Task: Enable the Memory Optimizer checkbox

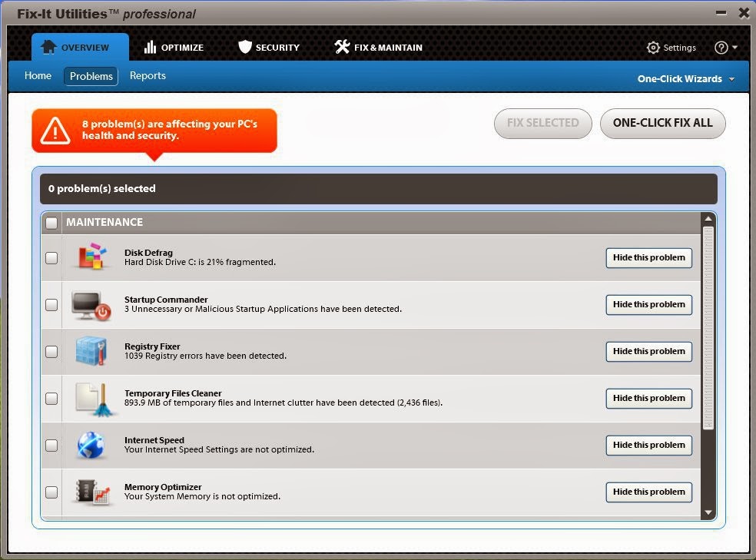Action: 51,492
